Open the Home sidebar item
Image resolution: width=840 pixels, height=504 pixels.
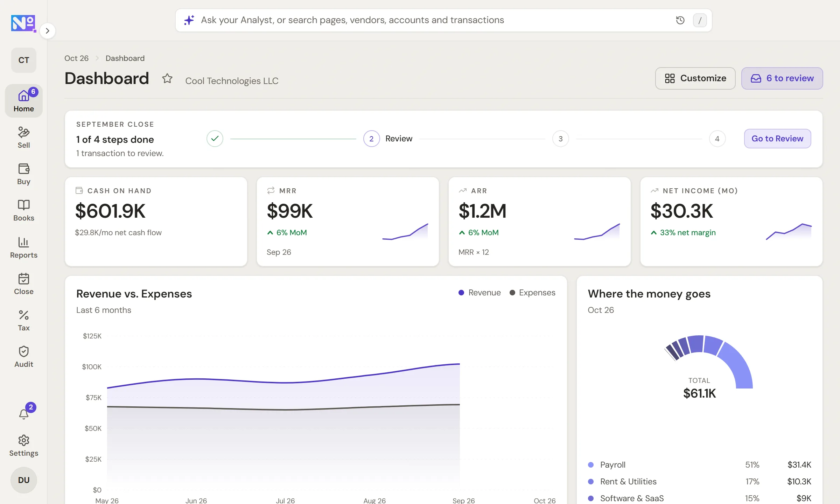24,101
